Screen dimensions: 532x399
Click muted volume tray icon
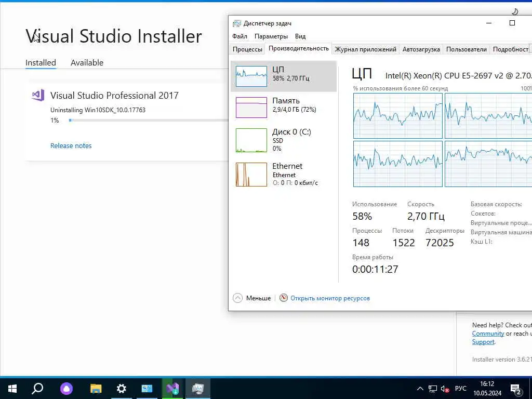(x=445, y=389)
